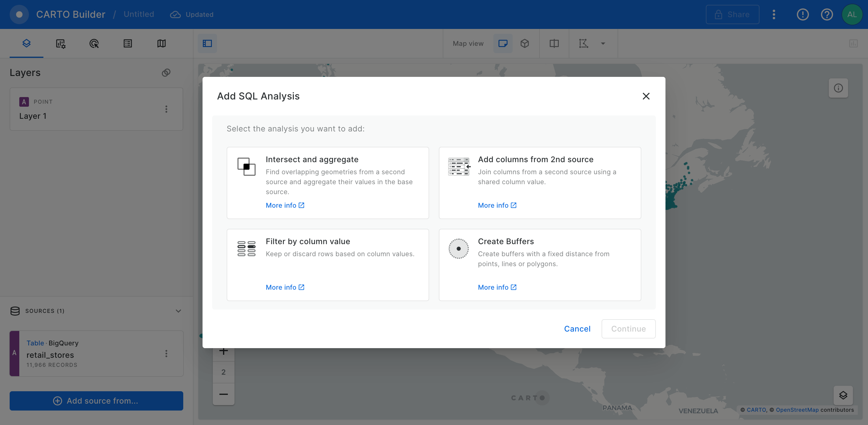Click the Map view label
This screenshot has height=425, width=868.
[468, 43]
